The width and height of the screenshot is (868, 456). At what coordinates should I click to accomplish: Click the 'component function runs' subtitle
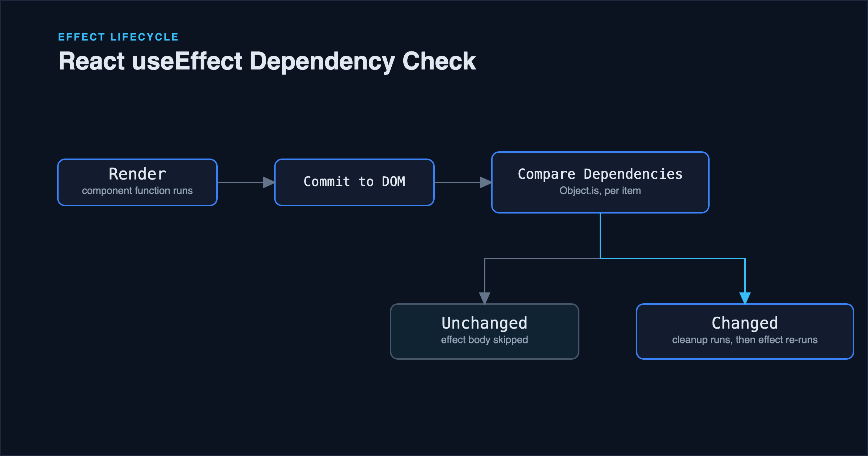coord(137,191)
